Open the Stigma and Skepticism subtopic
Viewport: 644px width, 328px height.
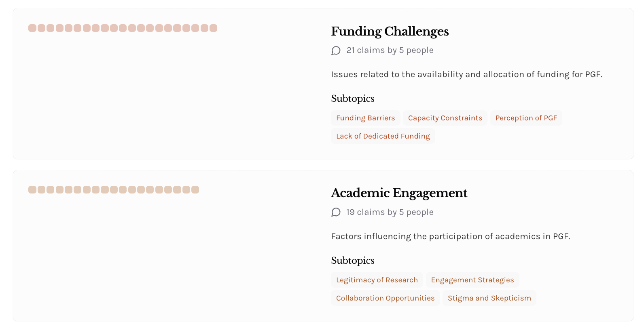(489, 298)
